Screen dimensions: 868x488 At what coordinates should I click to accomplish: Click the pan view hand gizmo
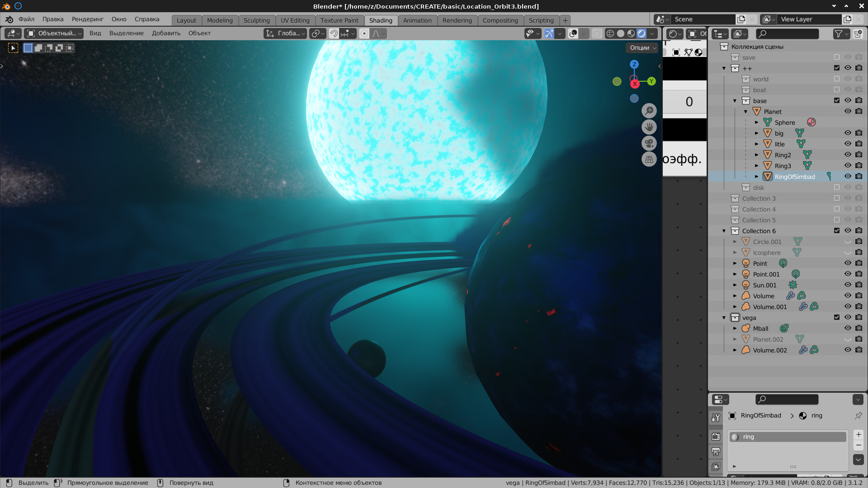[649, 127]
